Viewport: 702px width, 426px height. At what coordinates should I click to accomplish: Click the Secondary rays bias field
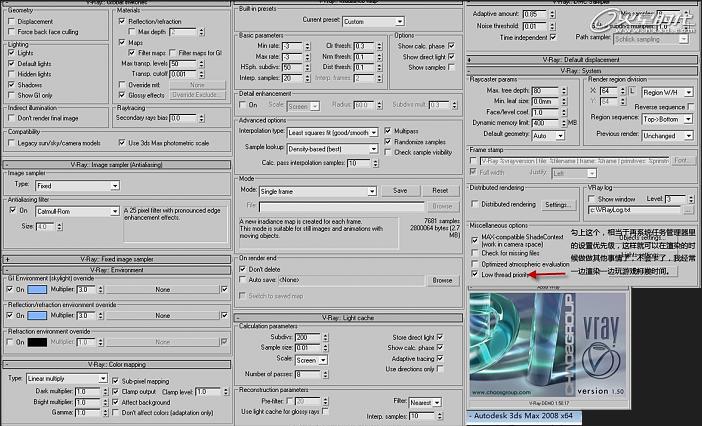(183, 118)
